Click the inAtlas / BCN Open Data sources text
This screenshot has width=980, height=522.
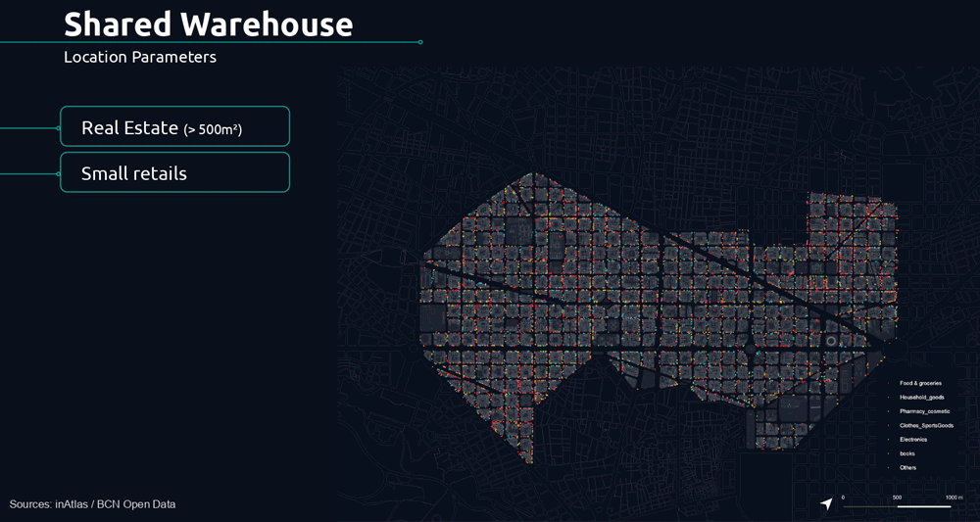coord(93,503)
